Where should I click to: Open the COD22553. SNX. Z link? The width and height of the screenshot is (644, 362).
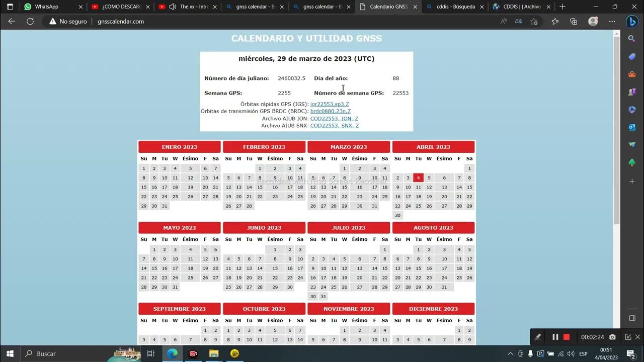[335, 126]
